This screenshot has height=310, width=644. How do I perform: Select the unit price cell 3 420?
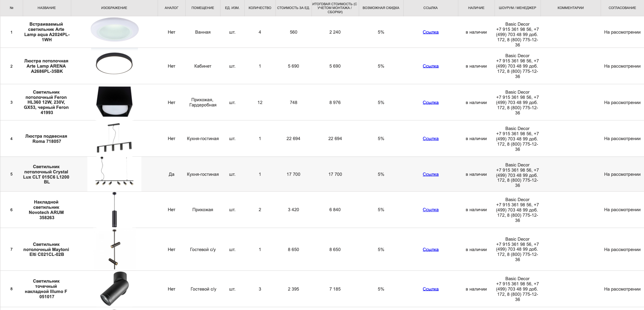[x=294, y=209]
